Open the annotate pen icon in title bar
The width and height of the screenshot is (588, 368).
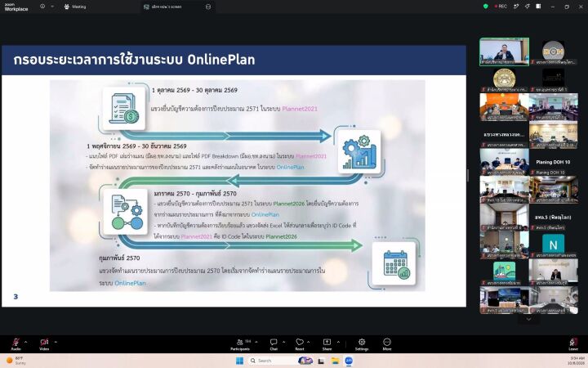point(516,7)
